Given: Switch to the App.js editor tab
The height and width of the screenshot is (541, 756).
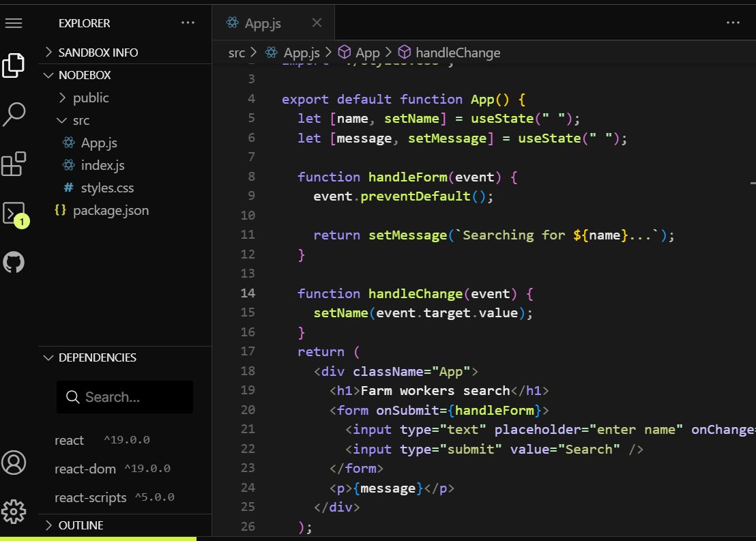Looking at the screenshot, I should point(273,23).
